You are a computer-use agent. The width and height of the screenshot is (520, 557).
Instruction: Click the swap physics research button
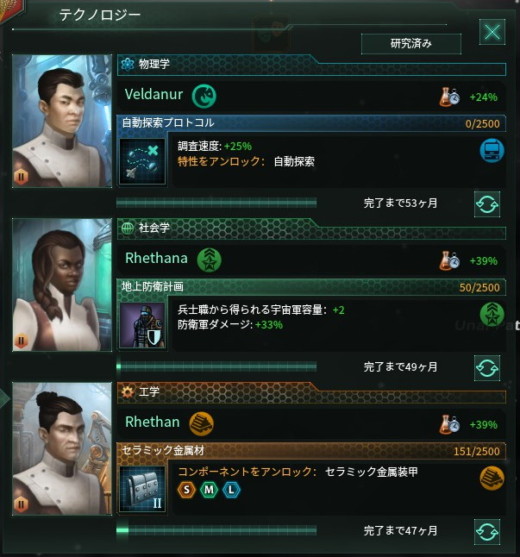click(x=487, y=204)
